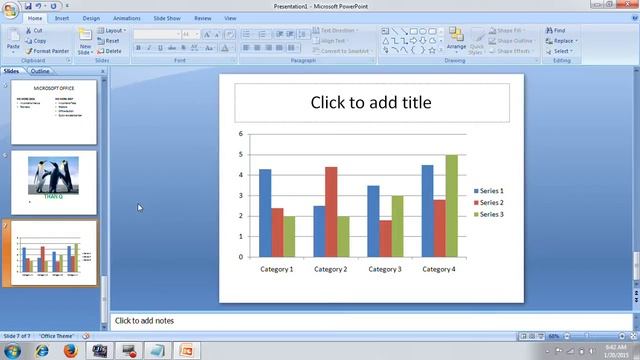Toggle Text Shadow formatting
Screen dimensions: 640x360
(x=183, y=48)
